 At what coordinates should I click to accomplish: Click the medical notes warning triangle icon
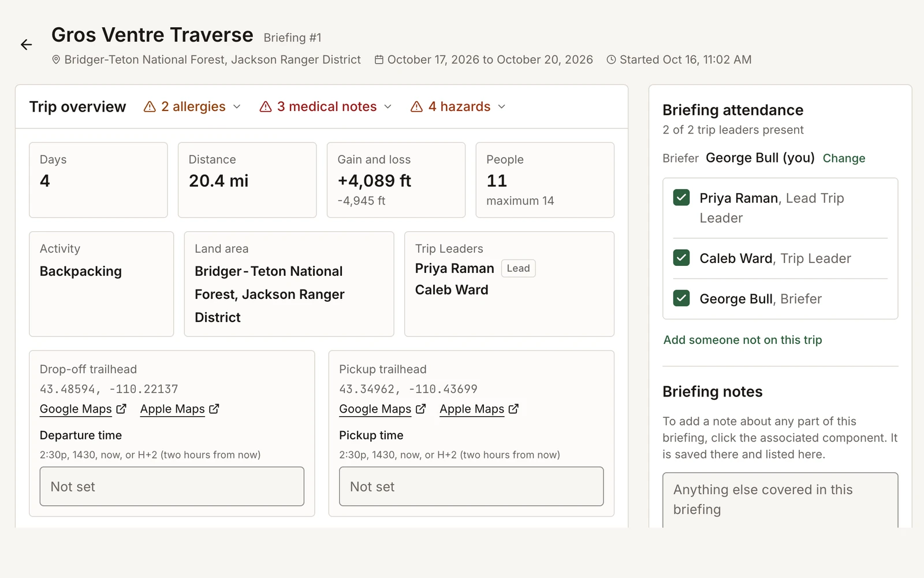pyautogui.click(x=266, y=107)
